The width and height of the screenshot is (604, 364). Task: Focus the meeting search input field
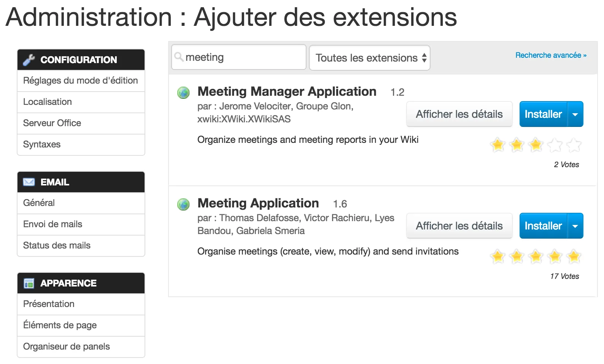(239, 57)
